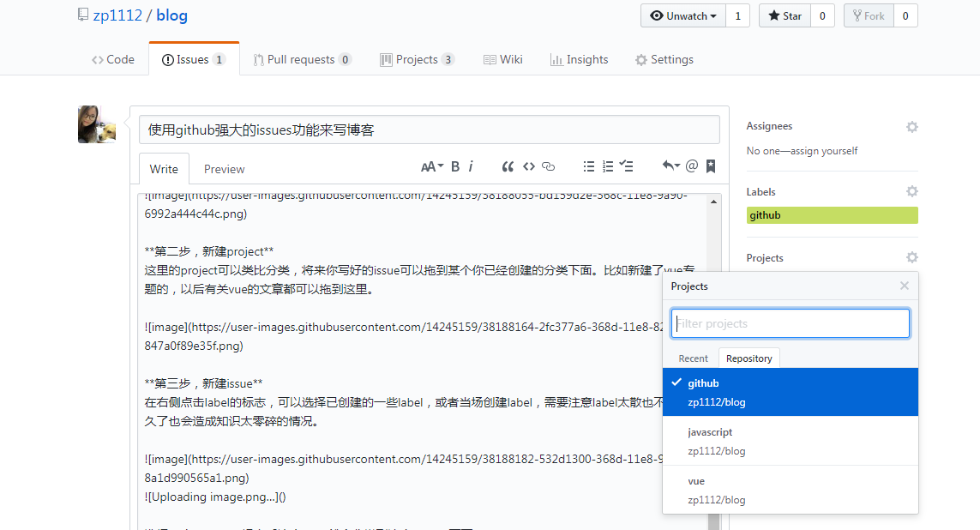Open the Projects gear menu
Screen dimensions: 980x530
(912, 257)
